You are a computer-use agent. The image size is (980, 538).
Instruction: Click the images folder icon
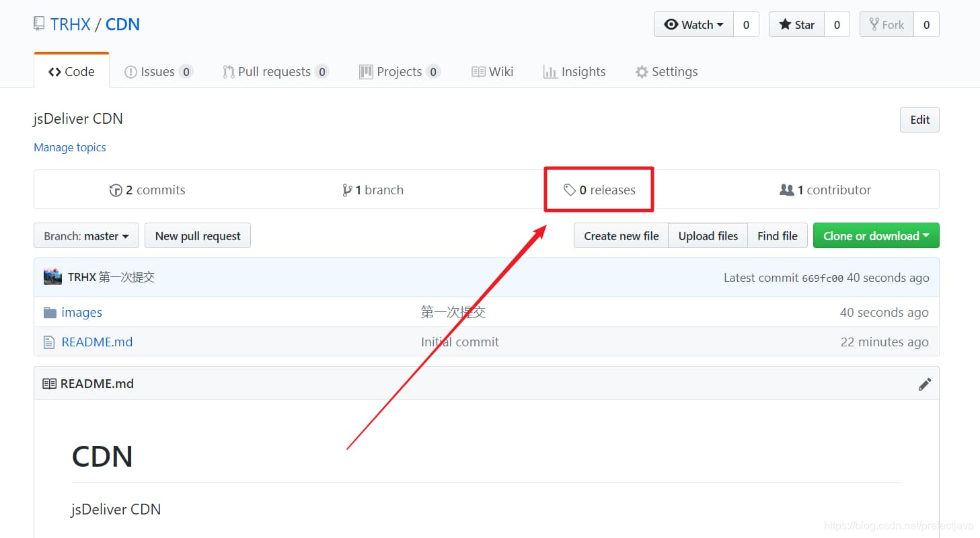[50, 312]
